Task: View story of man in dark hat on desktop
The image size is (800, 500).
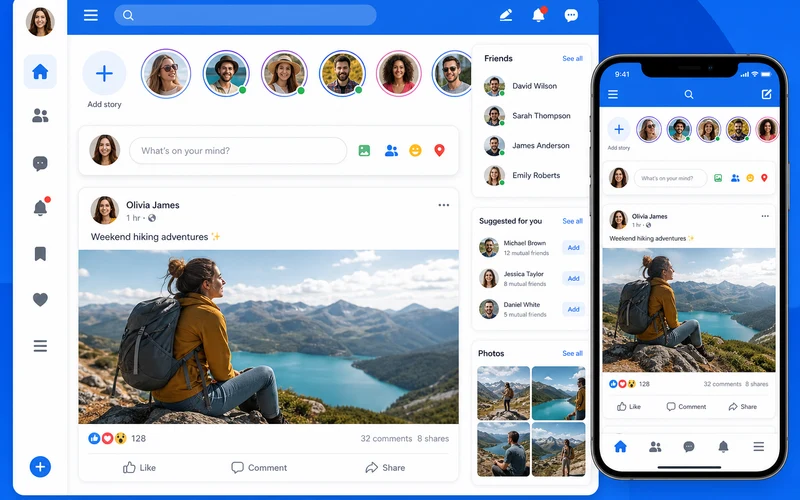Action: (x=226, y=73)
